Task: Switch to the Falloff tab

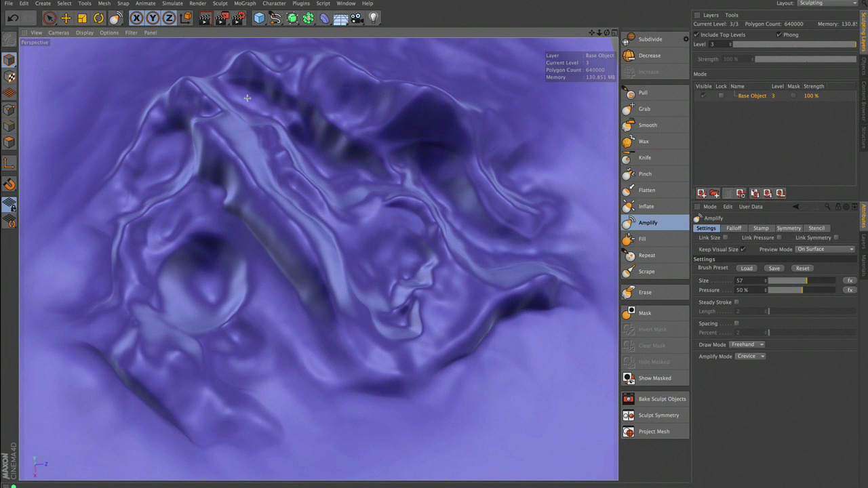Action: coord(734,228)
